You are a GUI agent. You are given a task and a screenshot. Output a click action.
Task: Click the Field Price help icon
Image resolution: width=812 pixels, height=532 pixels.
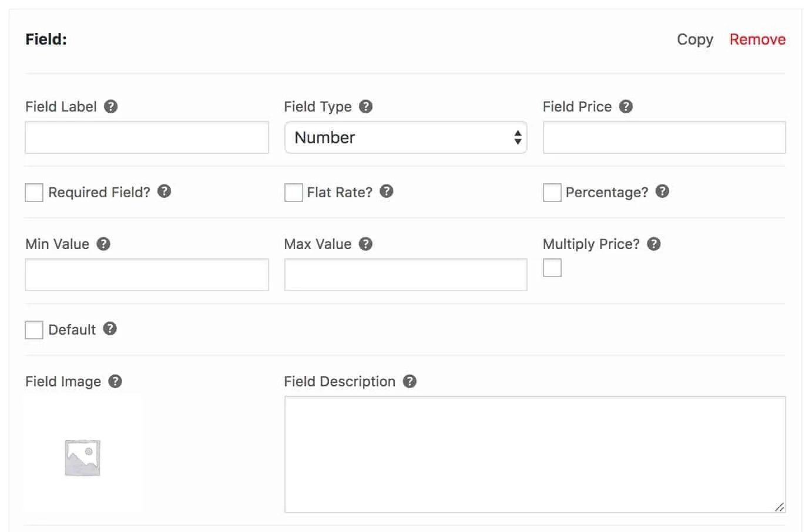pos(626,106)
